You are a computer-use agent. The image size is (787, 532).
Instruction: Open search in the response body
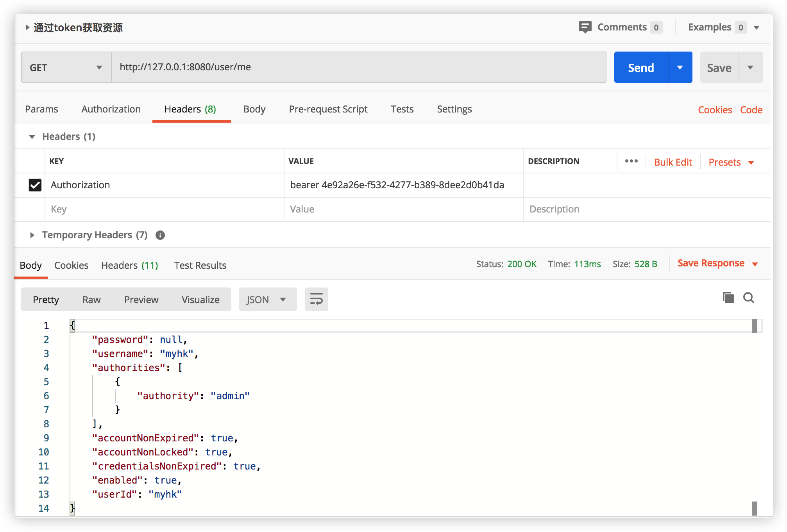coord(748,298)
